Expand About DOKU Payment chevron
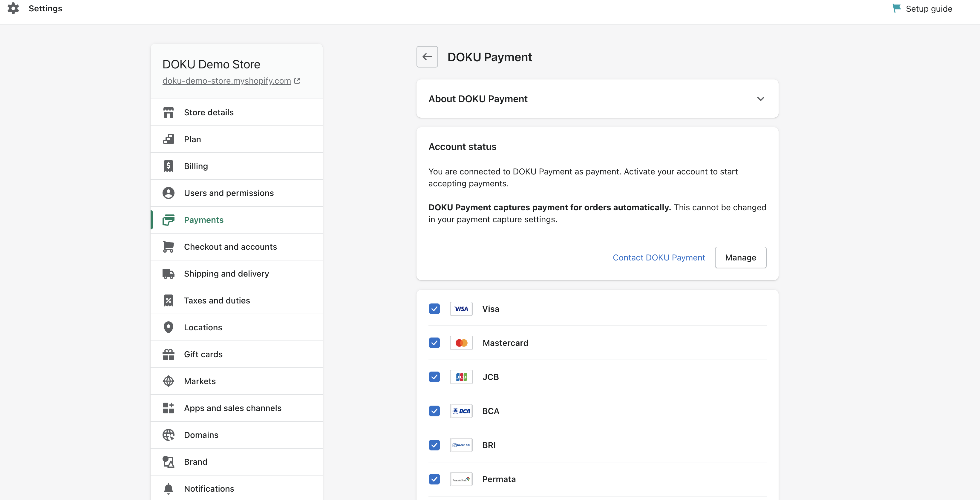The image size is (980, 500). [x=760, y=99]
